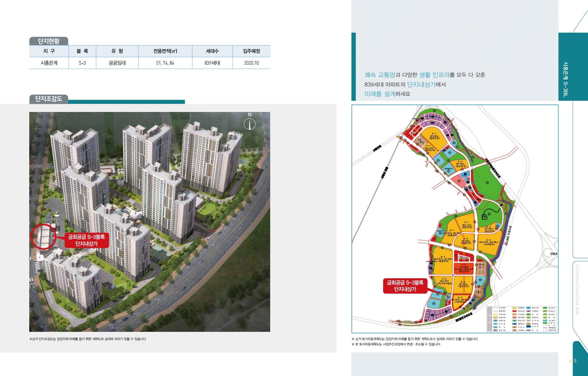Click the 상기 토지이용계획도는 footnote under the map
This screenshot has height=376, width=588.
(415, 339)
